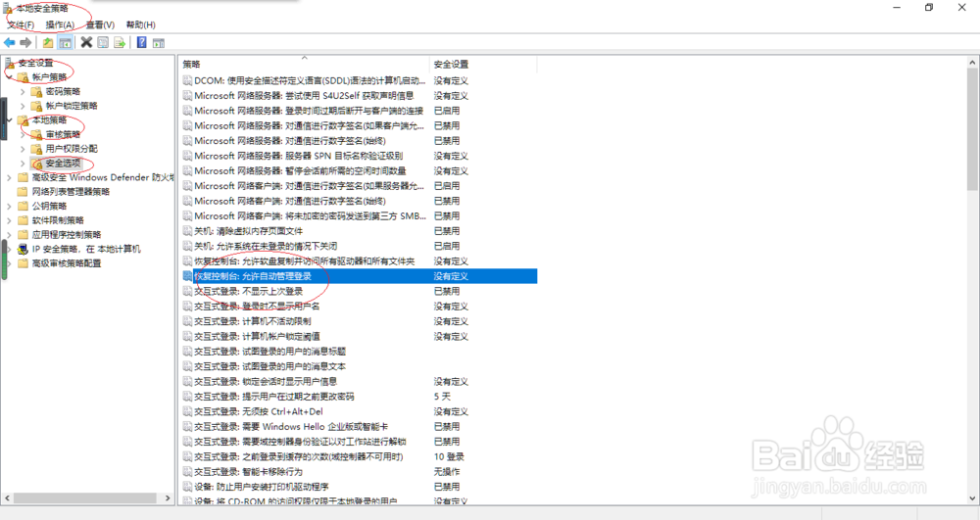Click the 用户权限分配 folder icon

pyautogui.click(x=37, y=149)
